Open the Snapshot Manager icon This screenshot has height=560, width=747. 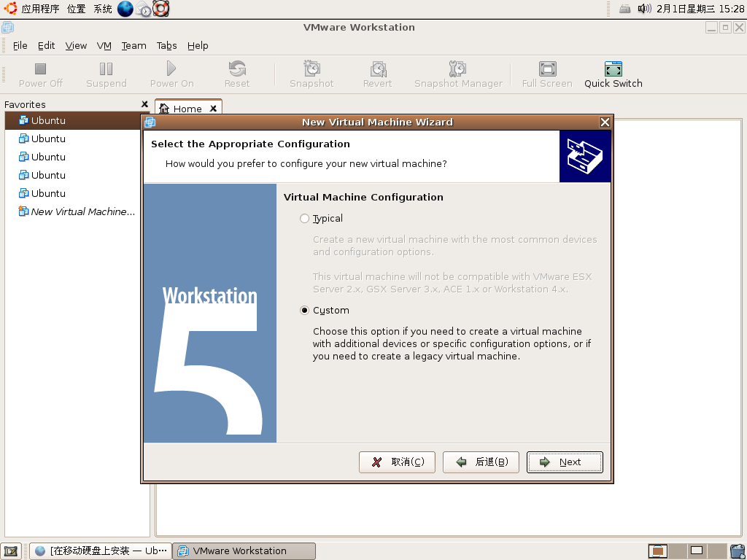coord(458,69)
